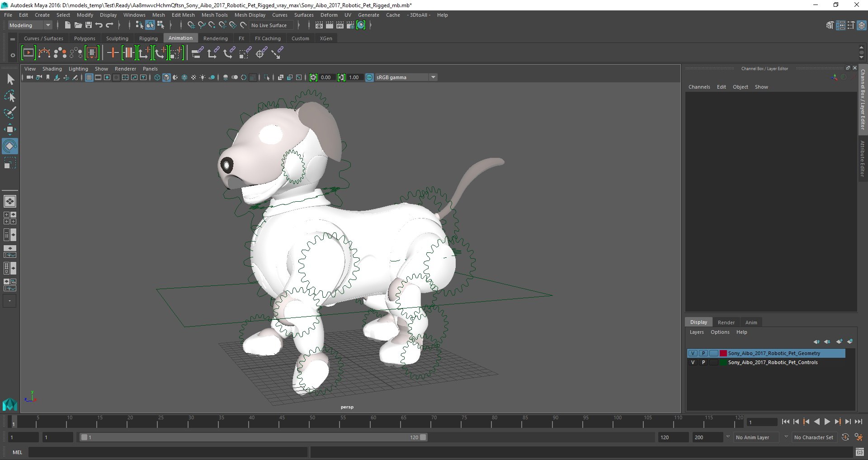
Task: Click green color swatch of Controls layer
Action: click(x=723, y=362)
